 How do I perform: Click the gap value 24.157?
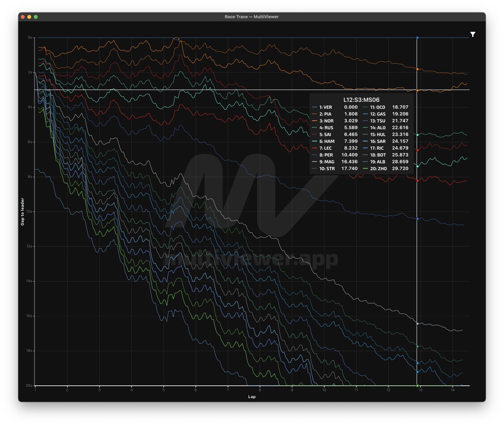[x=400, y=142]
